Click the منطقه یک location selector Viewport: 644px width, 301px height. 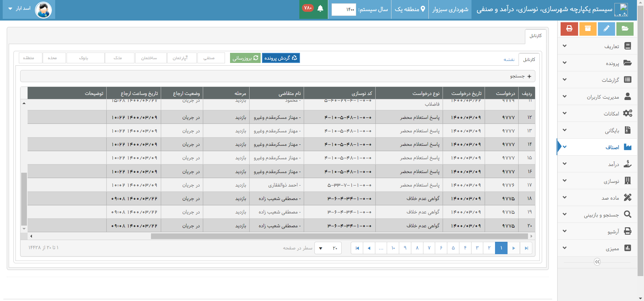(x=410, y=9)
